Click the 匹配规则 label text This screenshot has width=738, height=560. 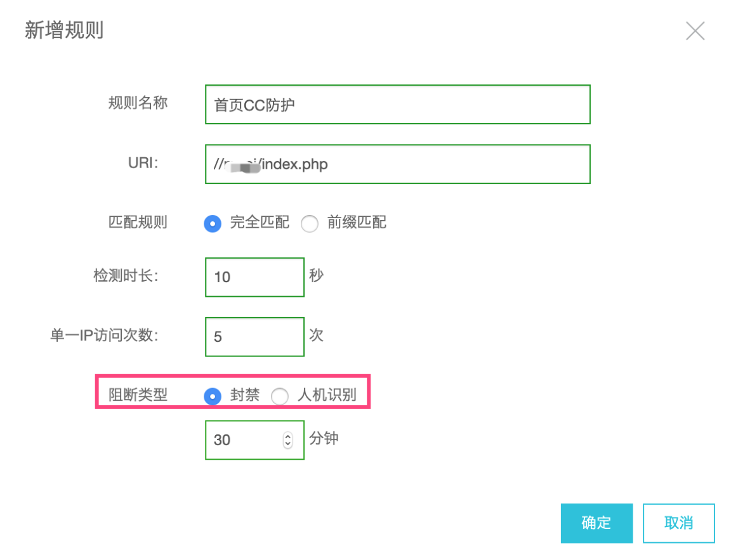click(x=138, y=223)
